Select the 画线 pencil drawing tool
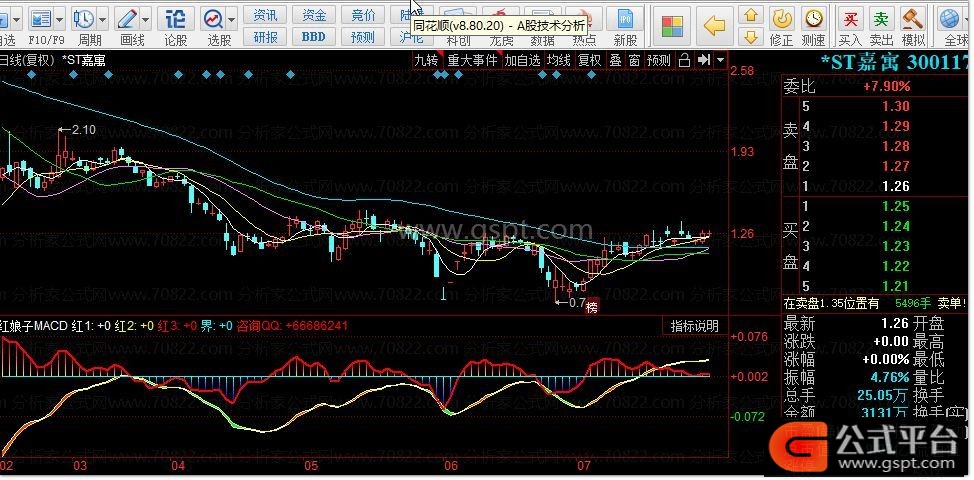The image size is (974, 480). tap(127, 19)
